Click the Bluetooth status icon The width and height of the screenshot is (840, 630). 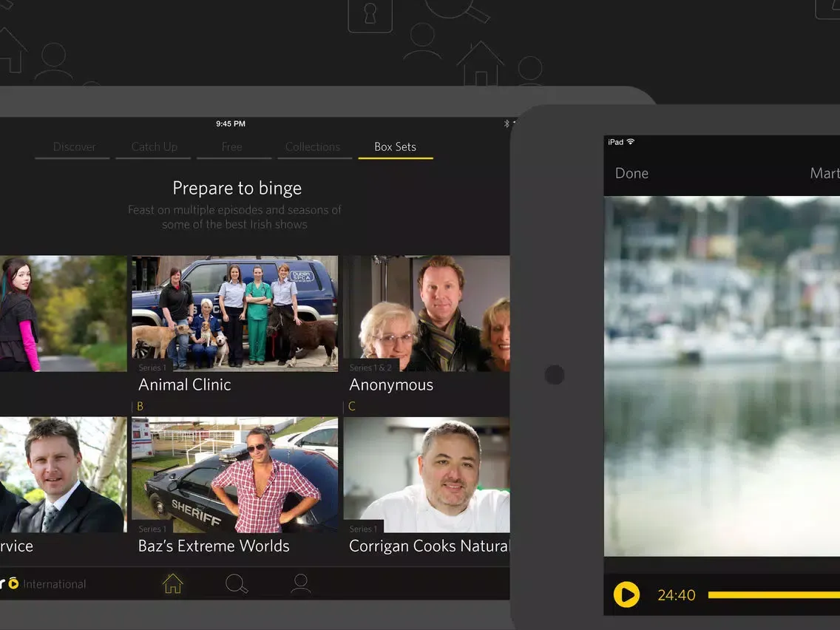pyautogui.click(x=507, y=123)
